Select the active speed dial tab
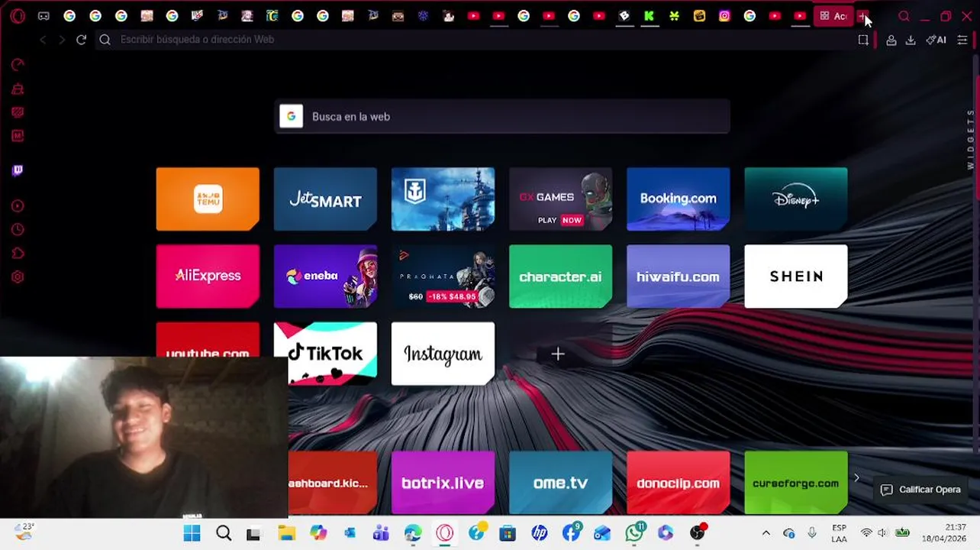The image size is (980, 550). [833, 16]
